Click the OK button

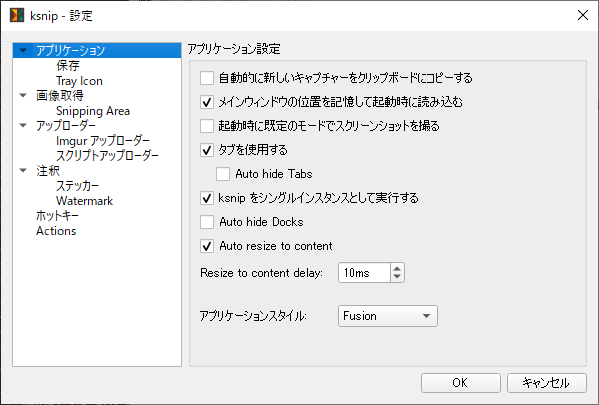coord(461,383)
